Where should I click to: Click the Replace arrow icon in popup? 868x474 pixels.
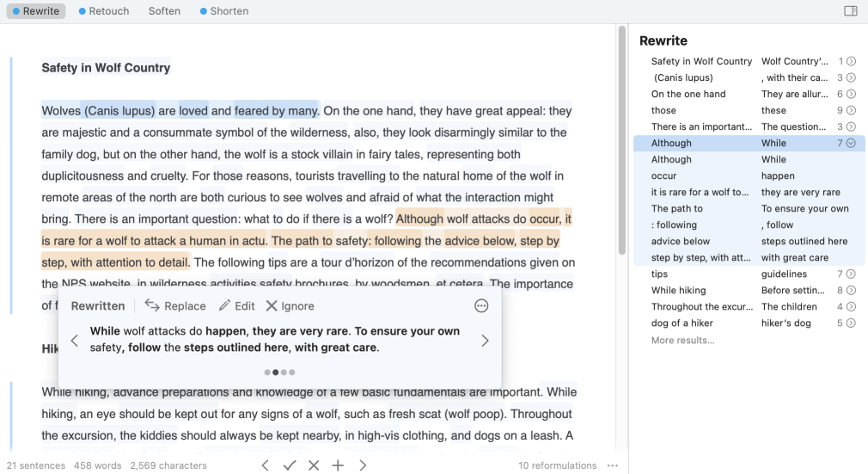[x=153, y=305]
